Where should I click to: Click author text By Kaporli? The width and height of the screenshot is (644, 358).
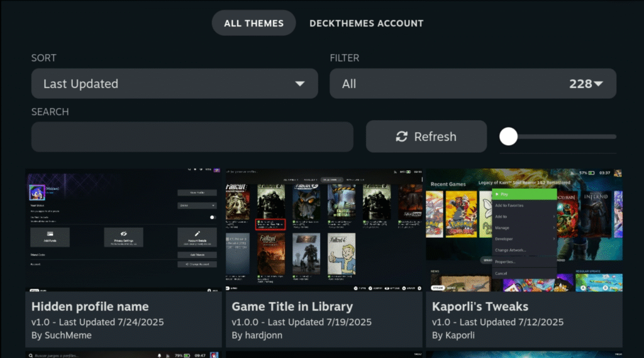[453, 335]
